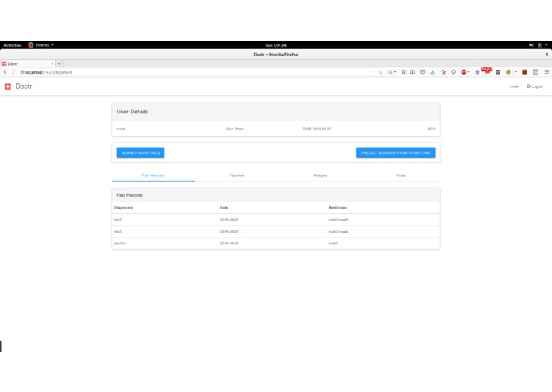The width and height of the screenshot is (552, 392).
Task: Open the reader view book icon
Action: 412,72
